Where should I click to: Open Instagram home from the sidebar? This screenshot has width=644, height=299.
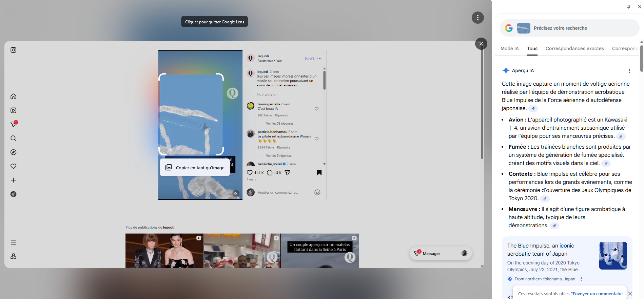(13, 97)
